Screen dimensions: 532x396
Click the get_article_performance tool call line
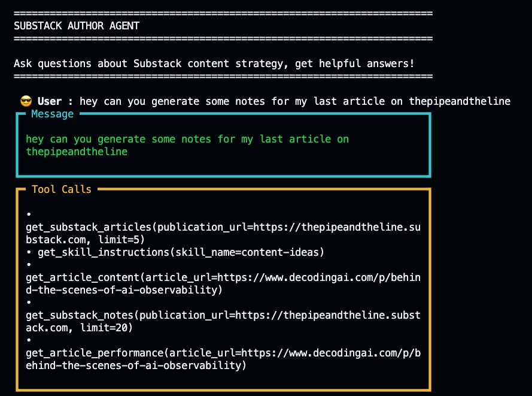click(x=223, y=359)
